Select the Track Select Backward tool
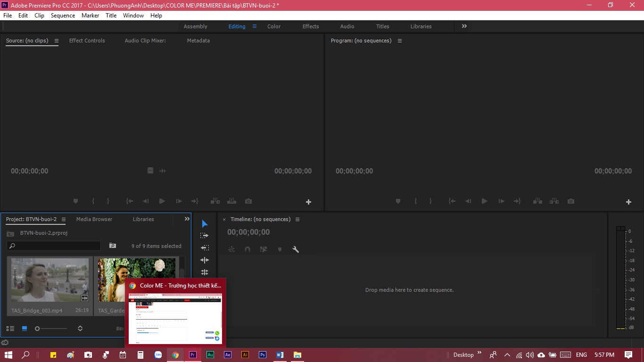The height and width of the screenshot is (362, 644). pos(205,247)
